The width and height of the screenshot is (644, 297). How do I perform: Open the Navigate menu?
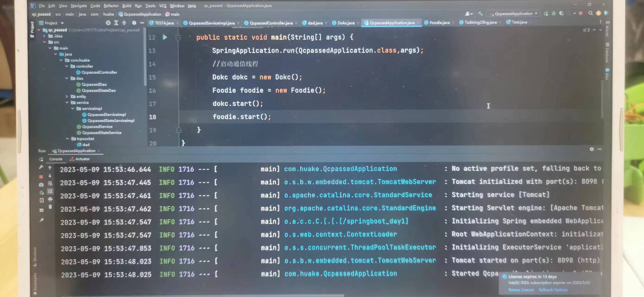79,6
